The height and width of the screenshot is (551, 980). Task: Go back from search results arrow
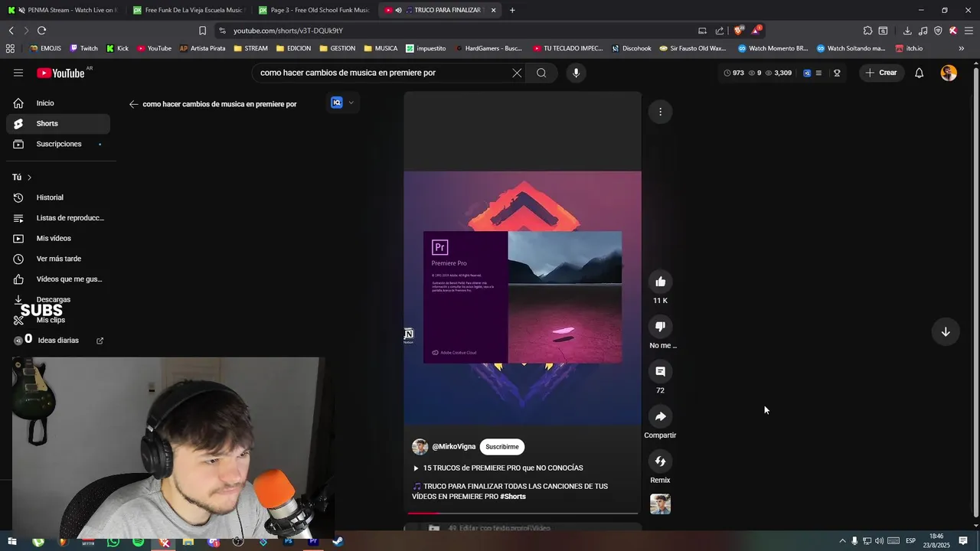[133, 104]
